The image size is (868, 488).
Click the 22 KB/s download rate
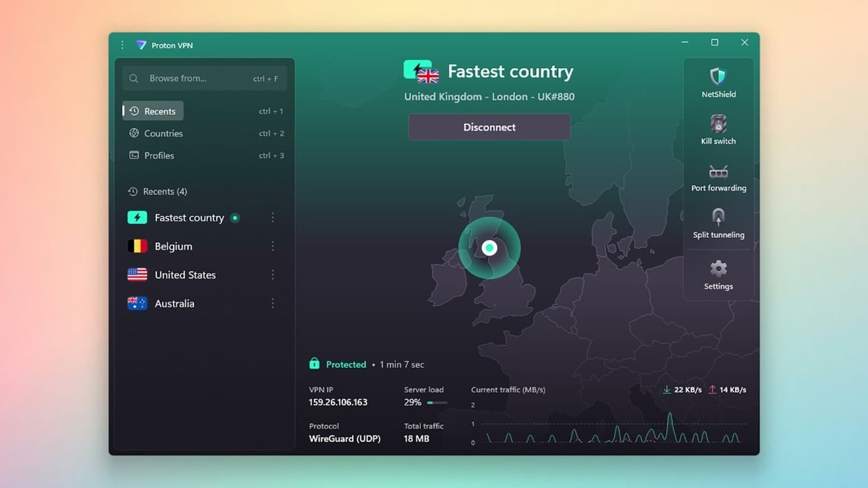pos(688,390)
